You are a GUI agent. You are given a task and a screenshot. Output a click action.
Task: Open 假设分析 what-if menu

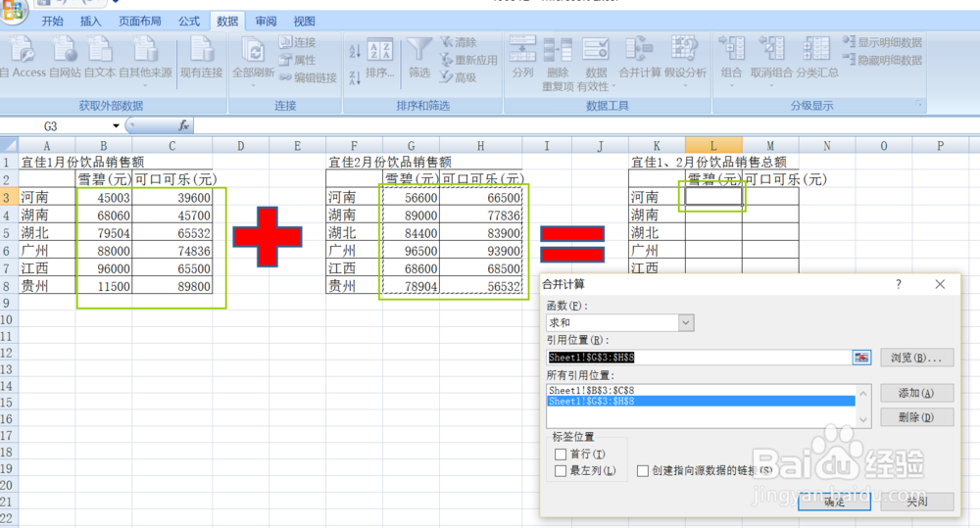tap(685, 60)
